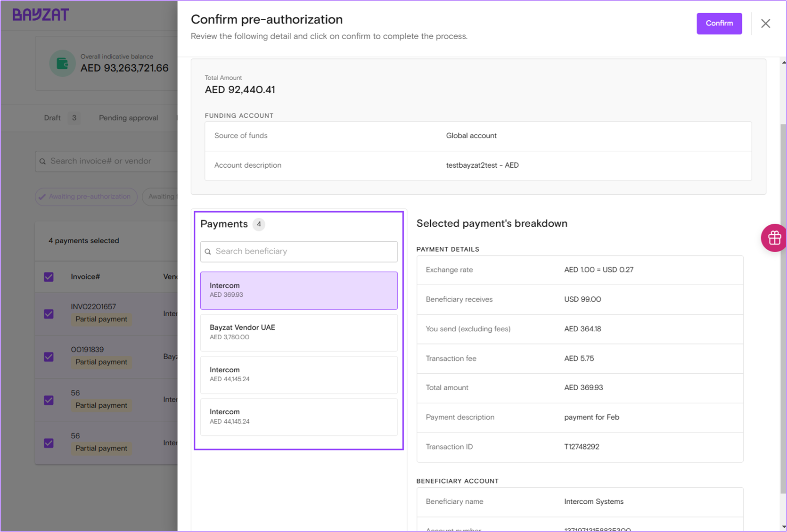Click the scrollbar down arrow
Screen dimensions: 787x532
tap(784, 527)
